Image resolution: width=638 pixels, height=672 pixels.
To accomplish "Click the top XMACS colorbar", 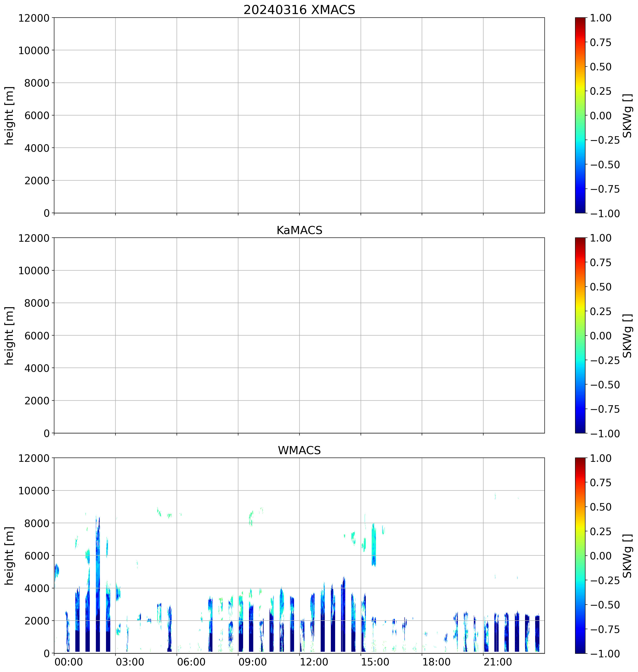I will click(x=580, y=115).
